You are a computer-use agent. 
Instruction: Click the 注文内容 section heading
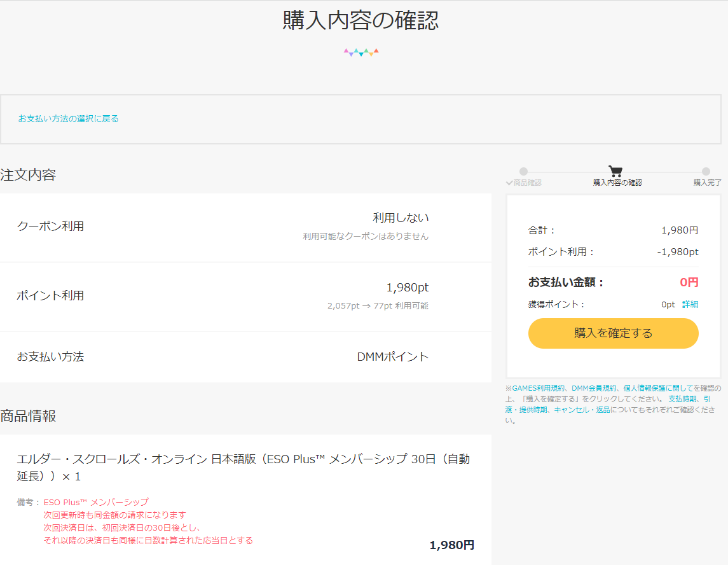point(28,175)
